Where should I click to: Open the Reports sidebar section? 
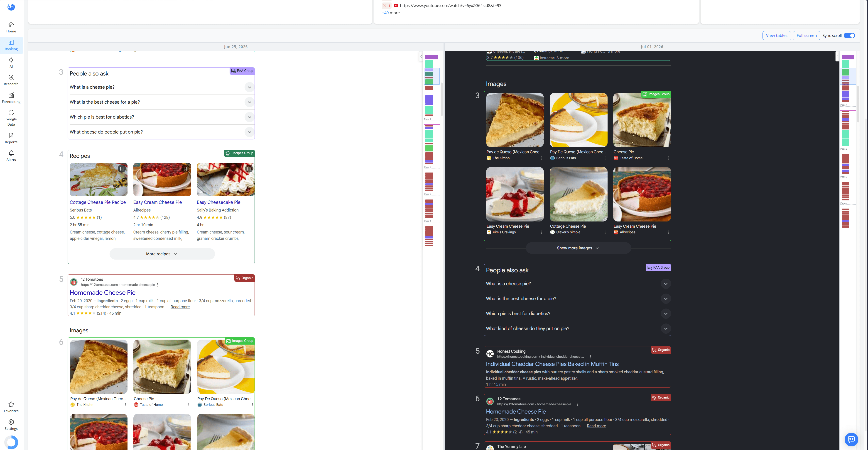(11, 138)
